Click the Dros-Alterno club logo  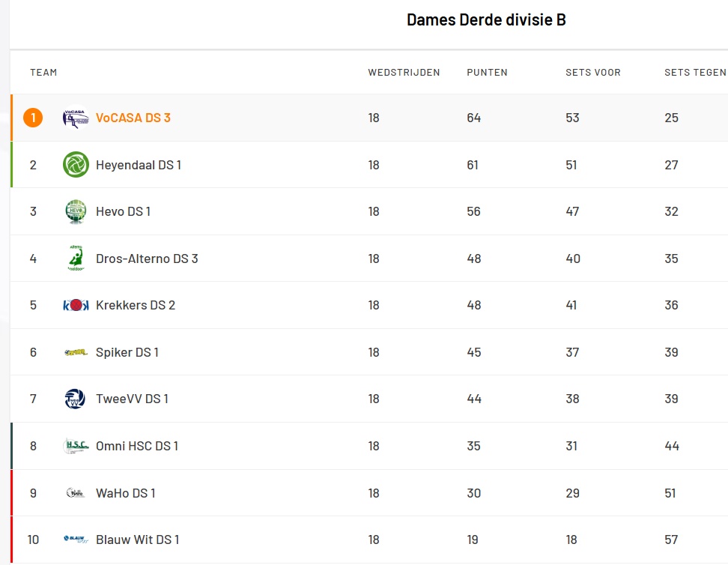click(76, 259)
